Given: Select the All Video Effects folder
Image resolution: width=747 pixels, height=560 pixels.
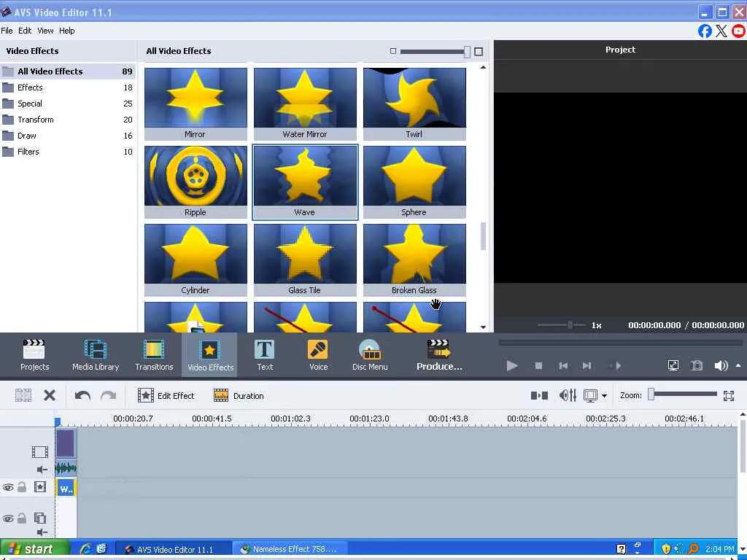Looking at the screenshot, I should point(68,71).
